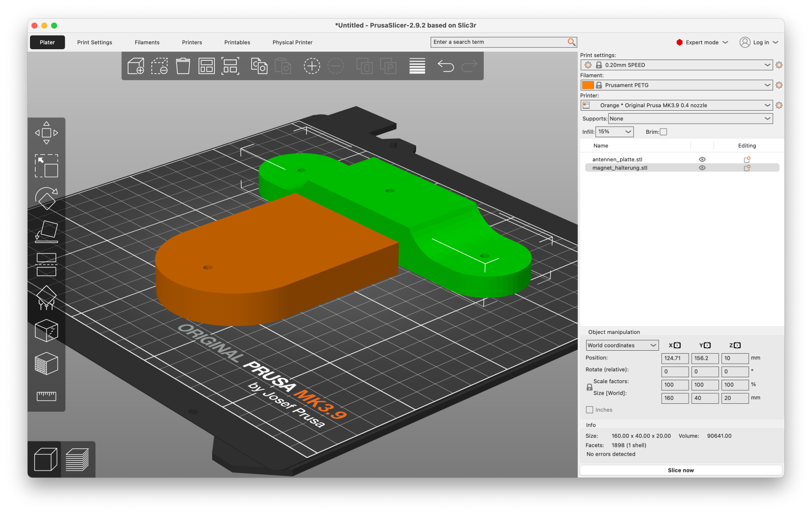Hide magnet_halterung.stl with eye icon

(702, 168)
